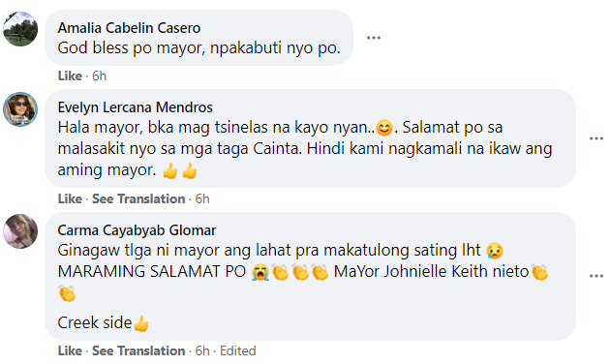Viewport: 611px width, 364px height.
Task: Click smiling emoji in Evelyn's comment
Action: pos(384,128)
